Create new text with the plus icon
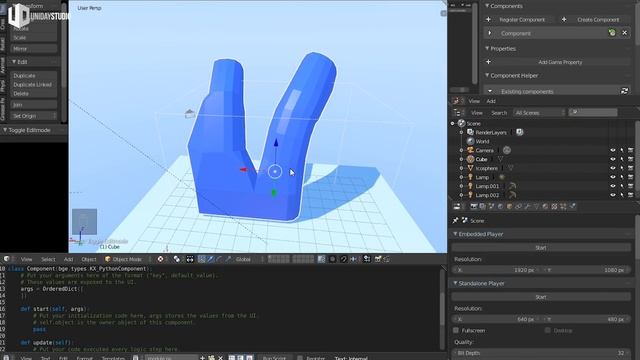Screen dimensions: 640x360 point(202,358)
